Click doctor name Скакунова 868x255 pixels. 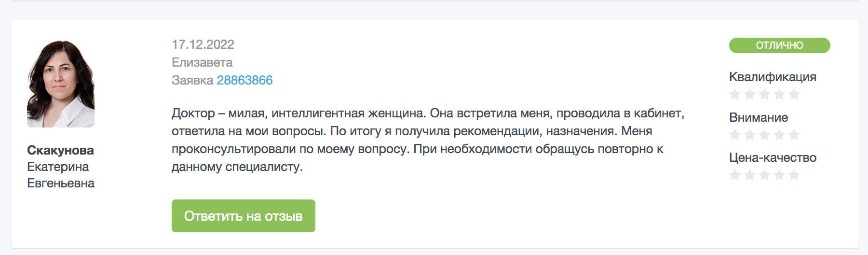pos(60,150)
